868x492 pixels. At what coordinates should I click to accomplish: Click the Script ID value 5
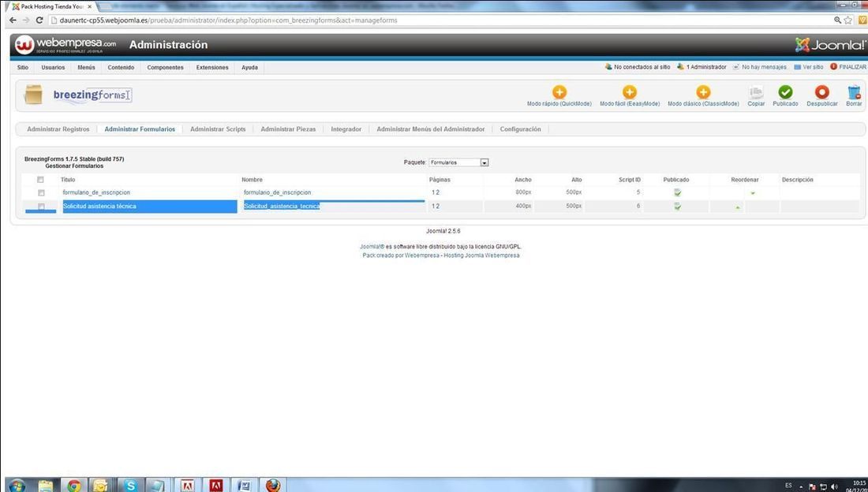coord(638,192)
